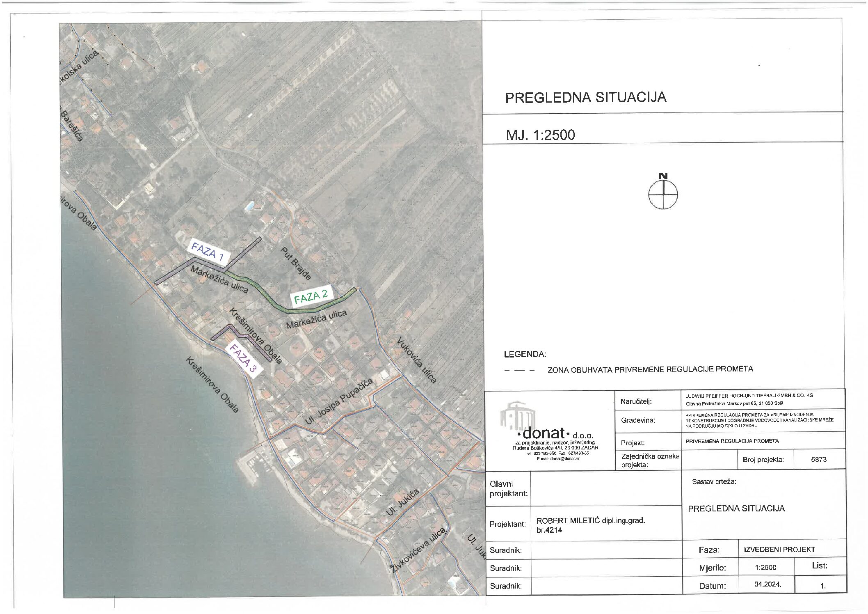Screen dimensions: 868x614
Task: Click the LEGENDA heading
Action: [x=525, y=354]
